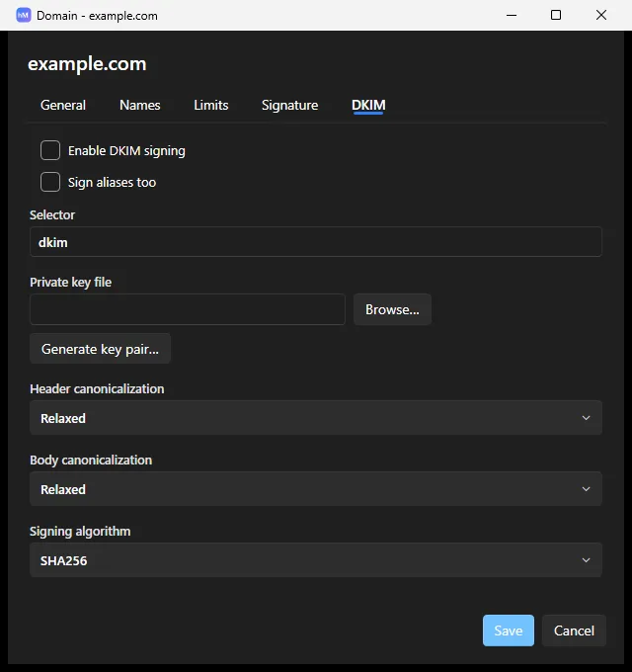This screenshot has width=632, height=672.
Task: Click the Private key file text box
Action: [x=188, y=309]
